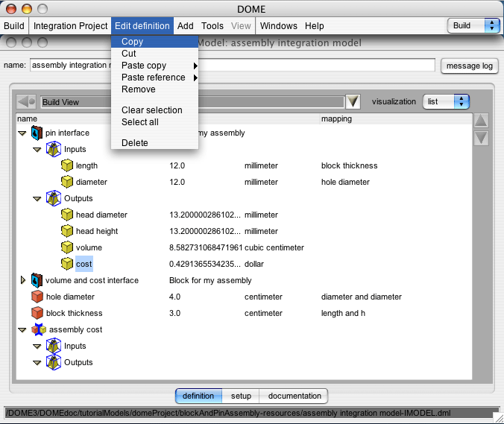Open the Tools menu
This screenshot has width=504, height=424.
pos(212,26)
